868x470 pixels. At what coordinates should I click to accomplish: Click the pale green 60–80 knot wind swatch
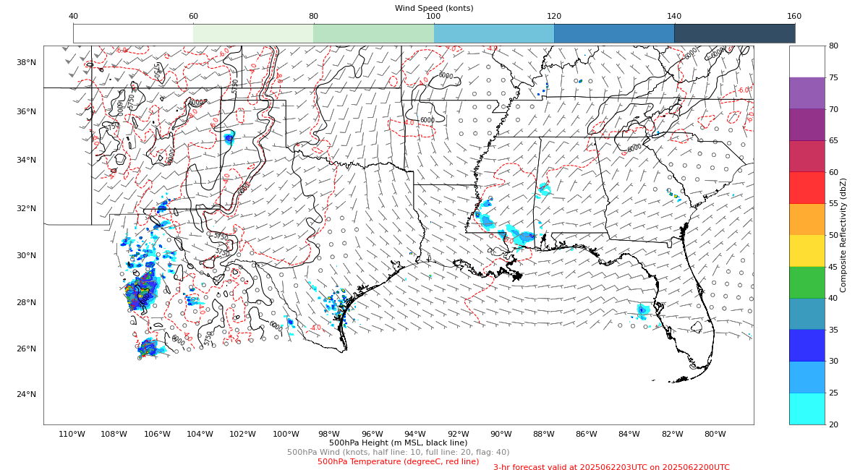tap(253, 33)
